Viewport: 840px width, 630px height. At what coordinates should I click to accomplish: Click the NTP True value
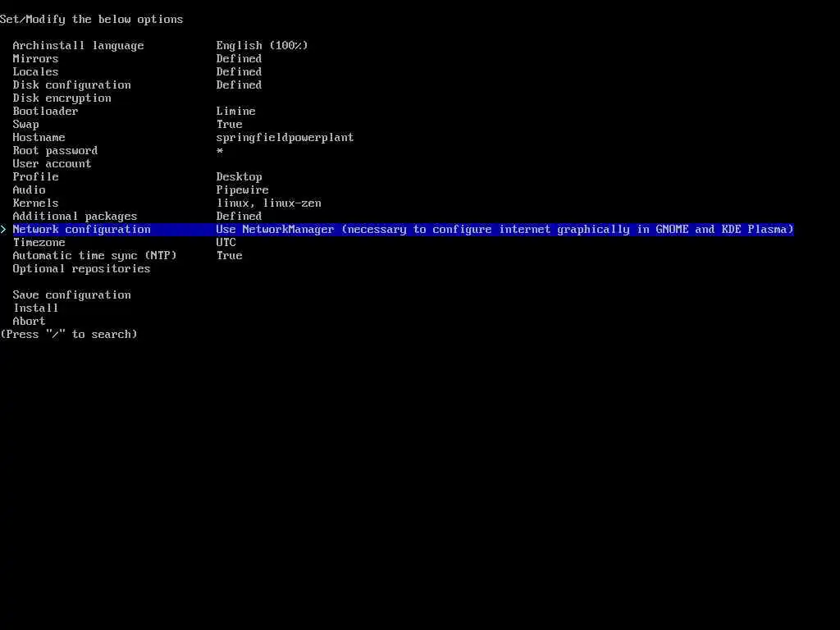tap(230, 256)
